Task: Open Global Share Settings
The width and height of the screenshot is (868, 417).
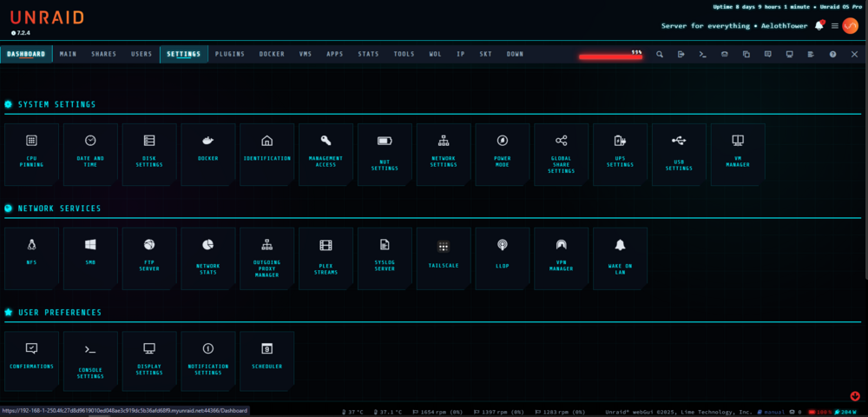Action: [x=562, y=155]
